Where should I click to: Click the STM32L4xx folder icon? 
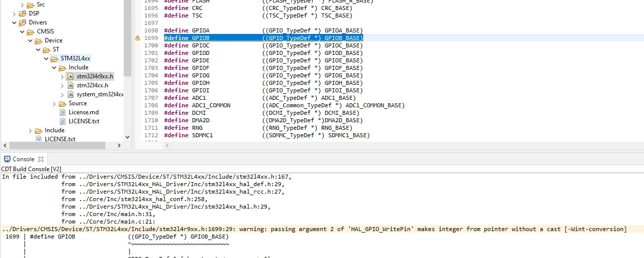pyautogui.click(x=54, y=58)
